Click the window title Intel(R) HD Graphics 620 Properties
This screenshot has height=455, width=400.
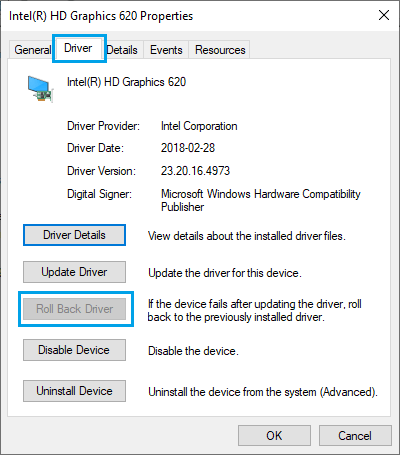[x=101, y=16]
